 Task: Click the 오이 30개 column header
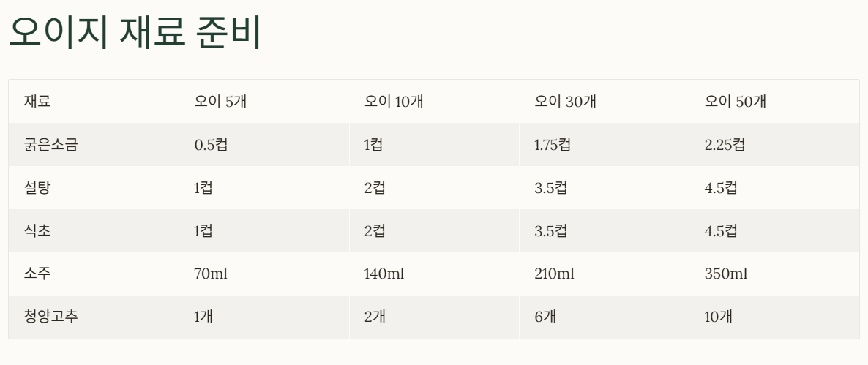604,102
